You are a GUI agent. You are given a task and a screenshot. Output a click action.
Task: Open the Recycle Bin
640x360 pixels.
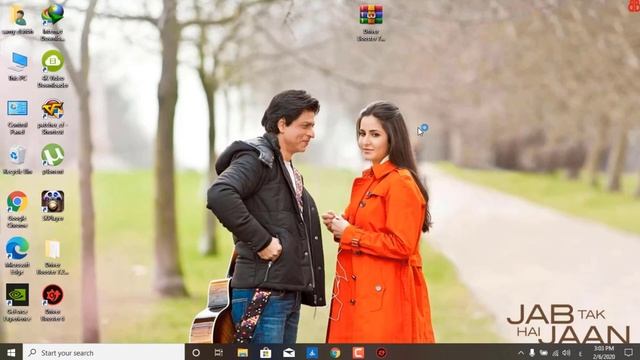coord(18,156)
